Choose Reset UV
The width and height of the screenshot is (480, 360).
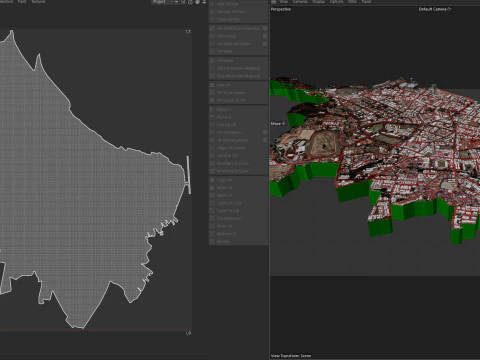click(x=238, y=195)
